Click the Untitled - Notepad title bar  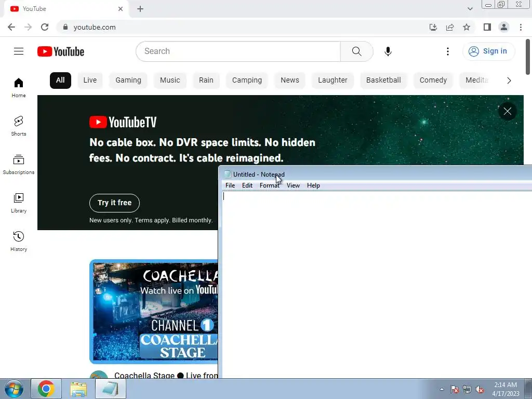tap(376, 174)
